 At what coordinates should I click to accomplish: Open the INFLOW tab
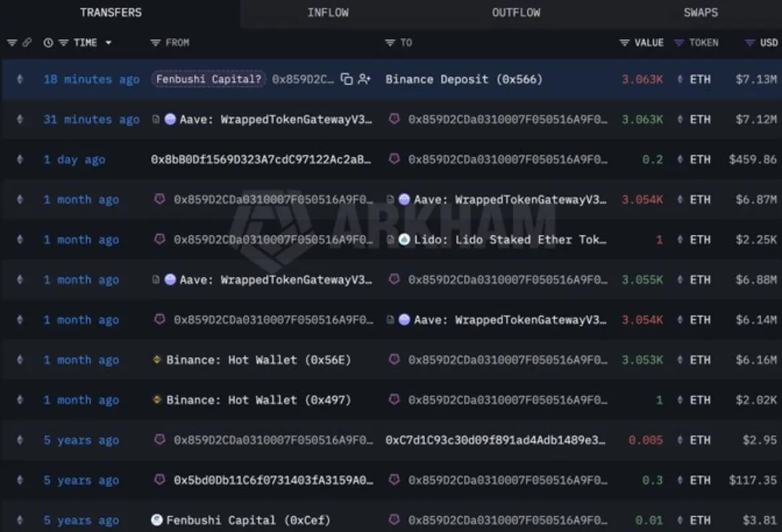pos(328,13)
